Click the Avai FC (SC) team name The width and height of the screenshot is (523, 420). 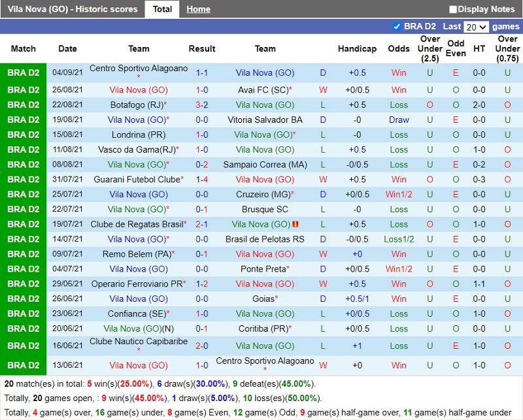(x=263, y=89)
